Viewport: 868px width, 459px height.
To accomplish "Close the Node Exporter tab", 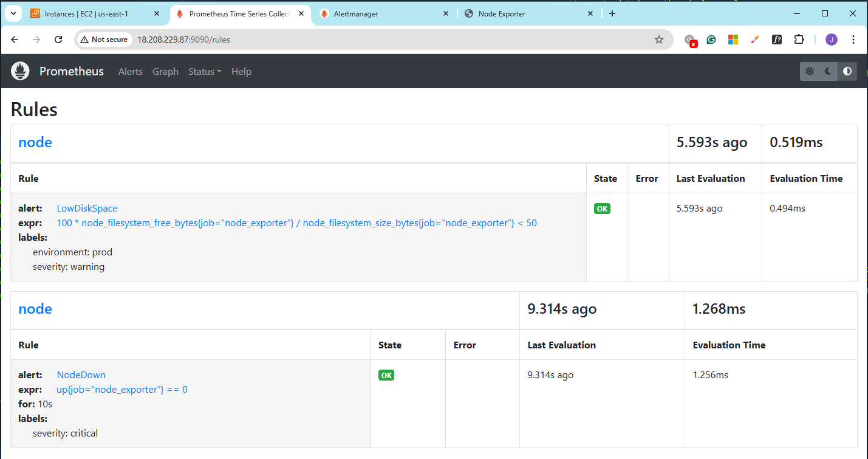I will (590, 13).
